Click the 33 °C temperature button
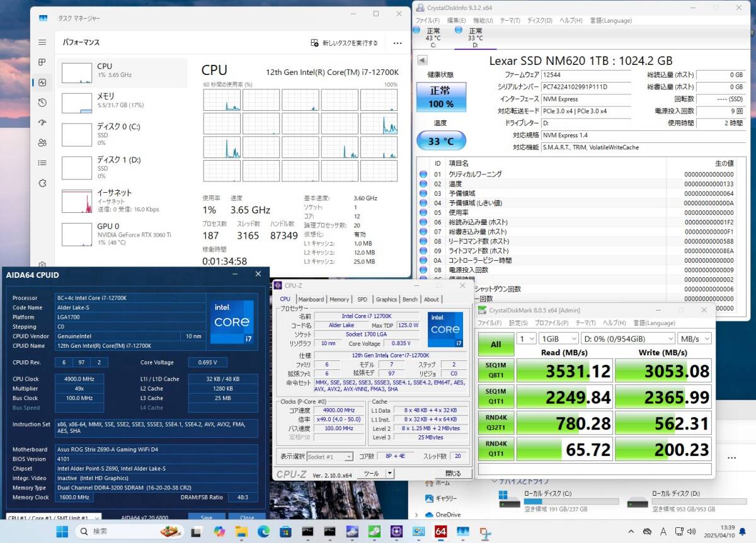The image size is (756, 543). tap(441, 141)
